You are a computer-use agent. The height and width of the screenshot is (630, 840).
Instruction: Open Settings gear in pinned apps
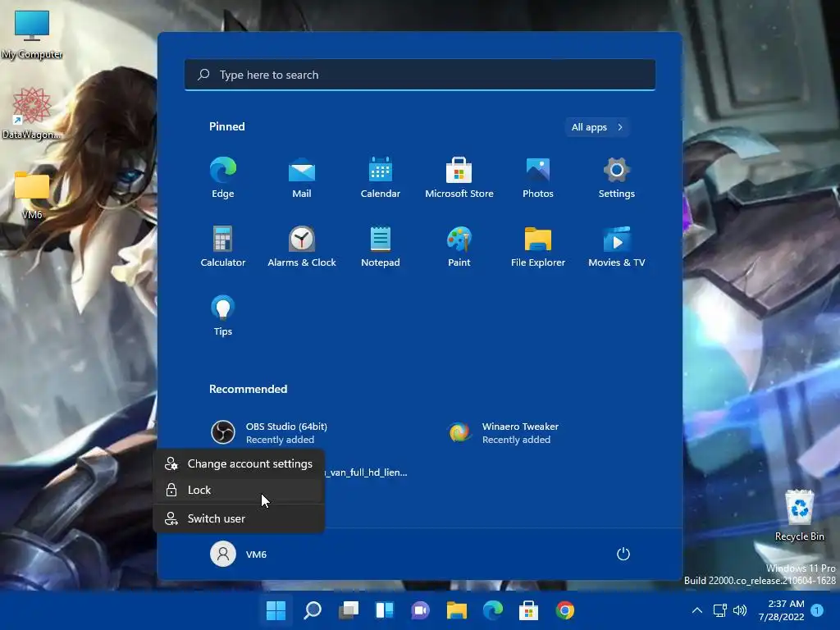click(617, 178)
